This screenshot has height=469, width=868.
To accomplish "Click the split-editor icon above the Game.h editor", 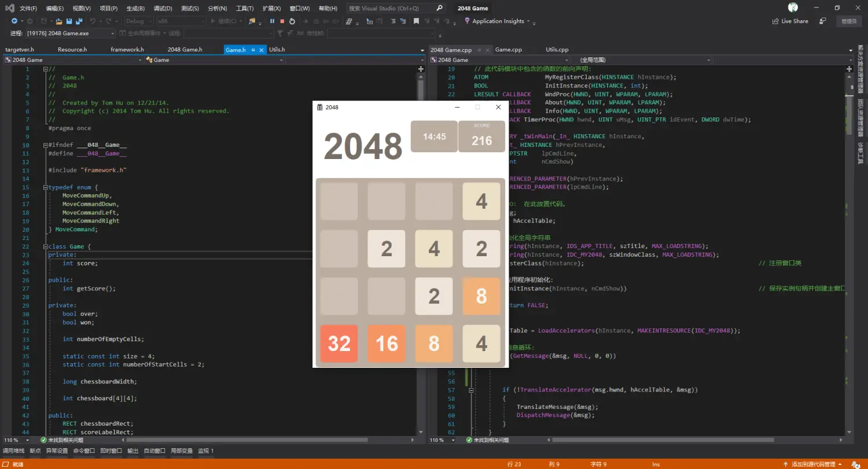I will pos(421,69).
